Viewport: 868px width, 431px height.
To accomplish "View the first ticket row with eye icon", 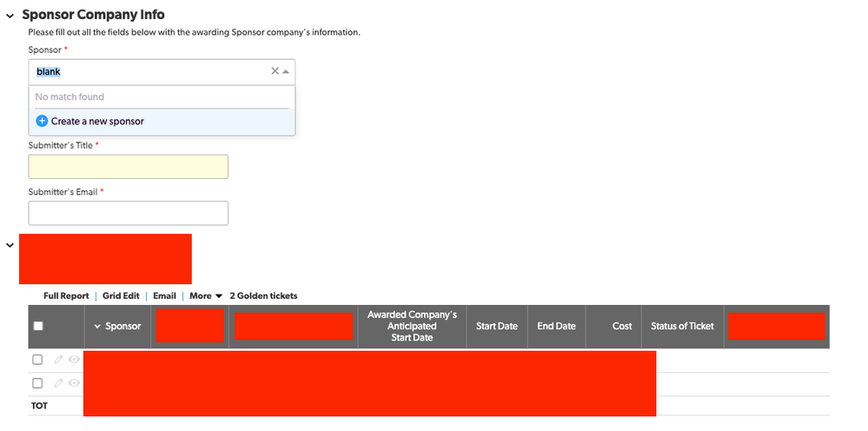I will tap(74, 360).
